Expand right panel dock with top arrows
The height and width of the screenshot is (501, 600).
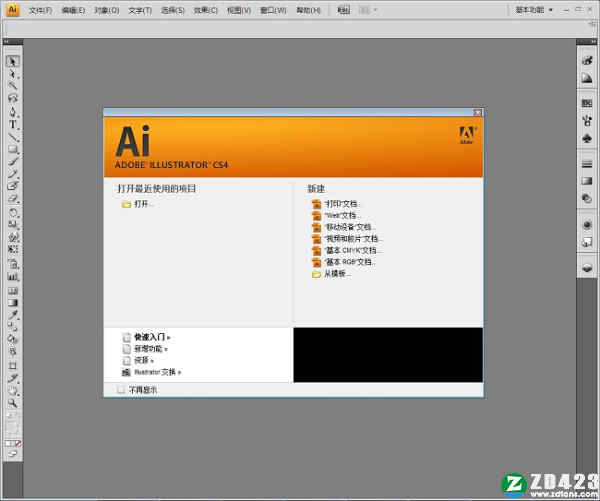(x=593, y=41)
